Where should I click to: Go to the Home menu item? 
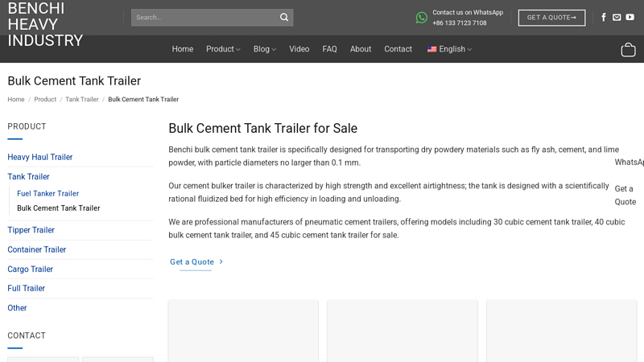click(x=183, y=49)
